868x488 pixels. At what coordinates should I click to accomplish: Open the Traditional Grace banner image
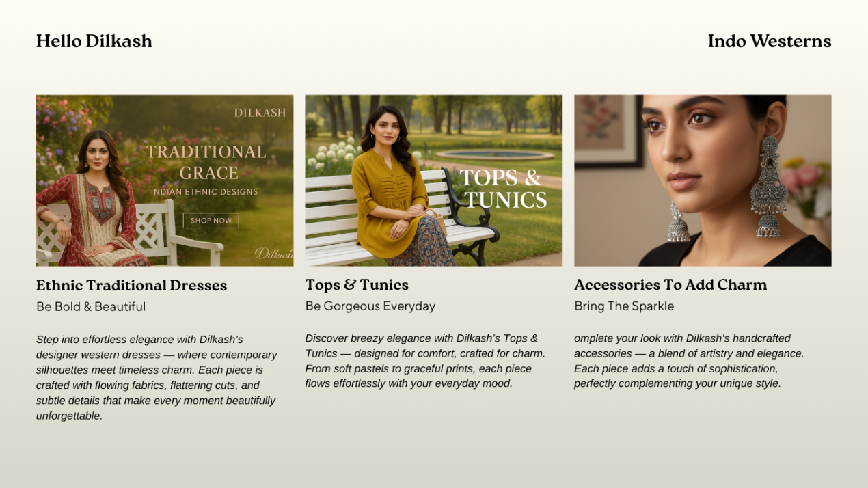pyautogui.click(x=165, y=180)
